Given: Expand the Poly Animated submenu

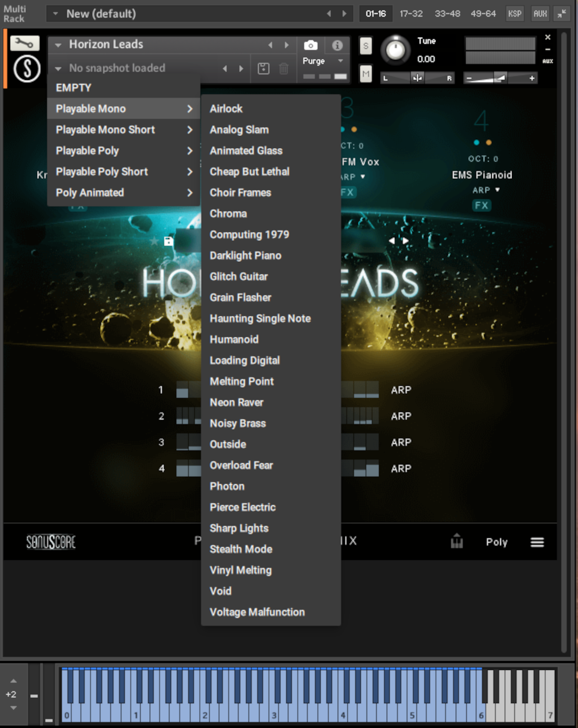Looking at the screenshot, I should click(124, 193).
